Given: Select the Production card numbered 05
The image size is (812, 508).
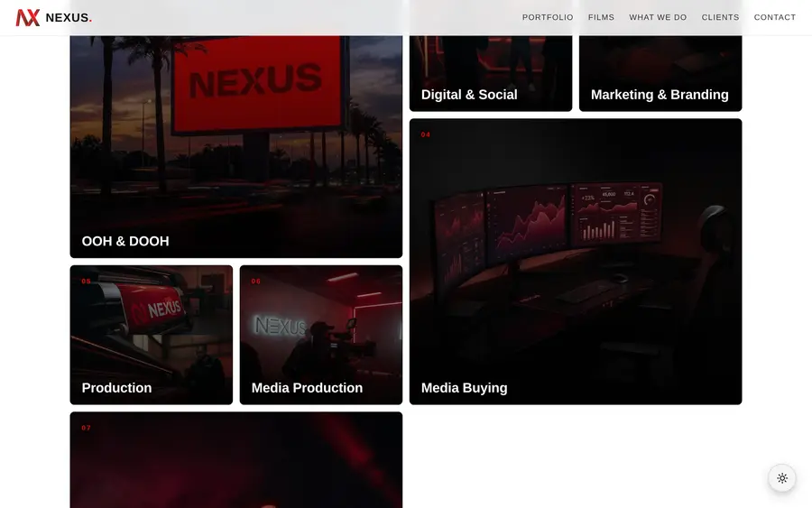Looking at the screenshot, I should click(x=152, y=335).
